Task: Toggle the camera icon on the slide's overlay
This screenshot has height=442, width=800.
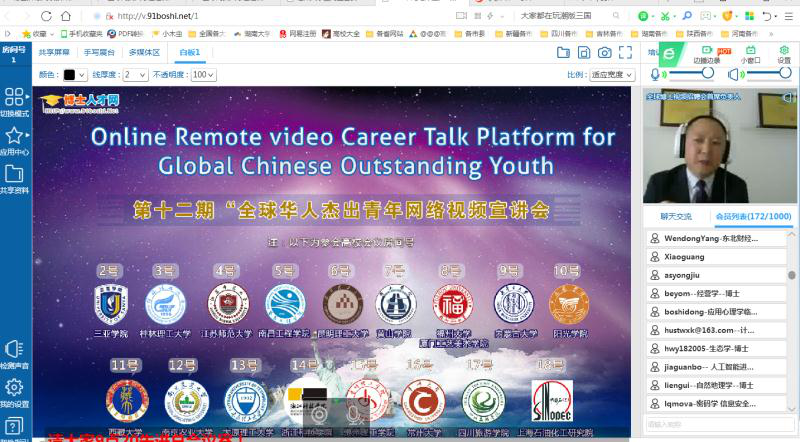Action: pyautogui.click(x=319, y=415)
